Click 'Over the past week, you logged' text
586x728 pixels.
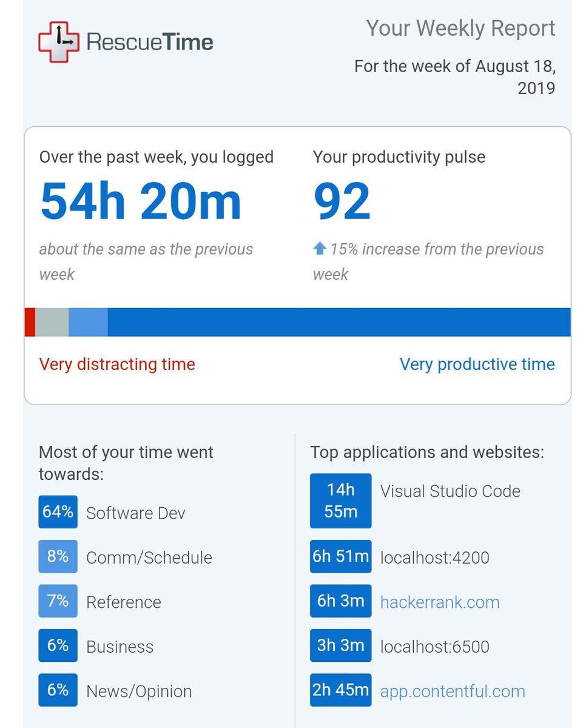(157, 157)
